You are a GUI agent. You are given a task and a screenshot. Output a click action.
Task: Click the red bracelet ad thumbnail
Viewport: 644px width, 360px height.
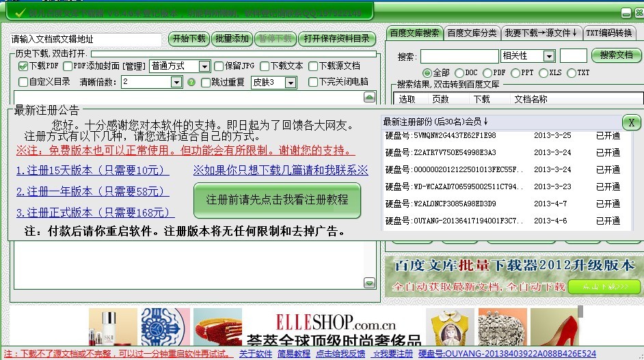(x=217, y=327)
